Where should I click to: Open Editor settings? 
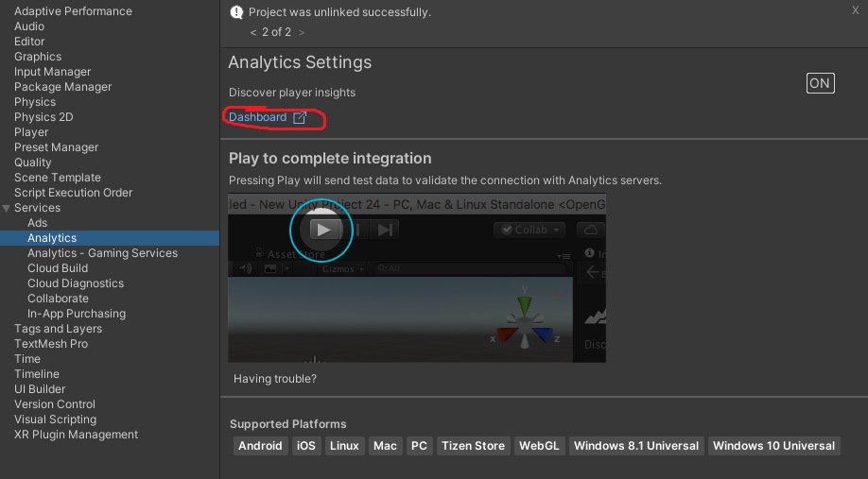[x=29, y=42]
